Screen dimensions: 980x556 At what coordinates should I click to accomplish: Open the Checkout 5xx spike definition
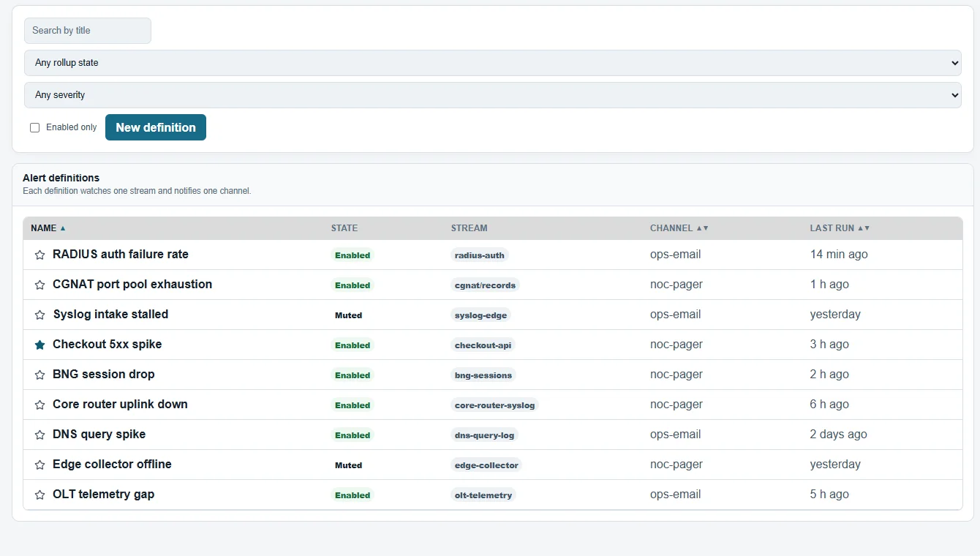pos(108,345)
